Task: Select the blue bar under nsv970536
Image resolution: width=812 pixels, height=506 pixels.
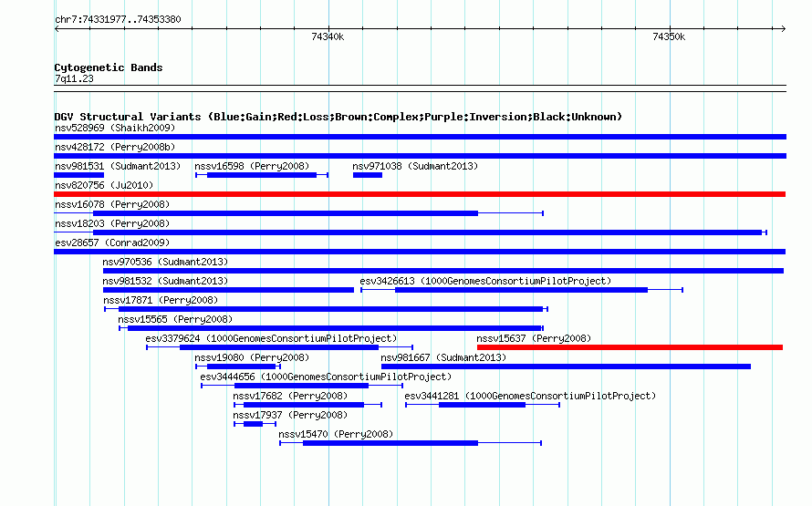Action: 443,271
